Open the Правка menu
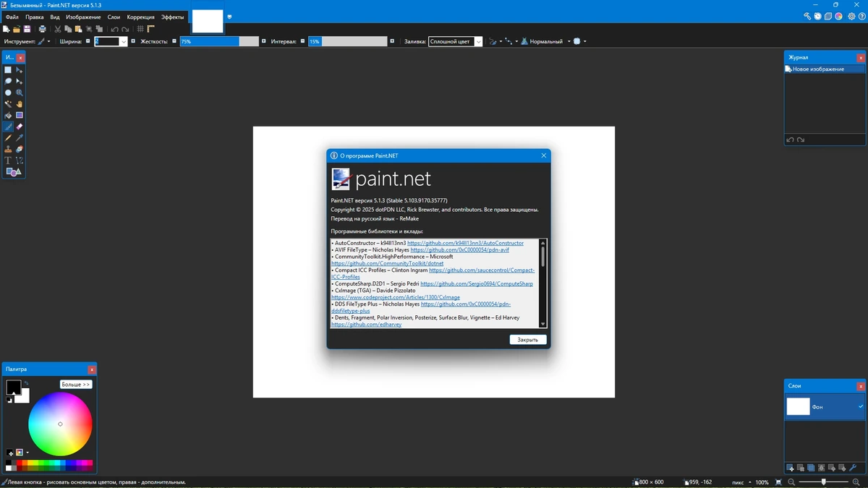 click(x=34, y=17)
